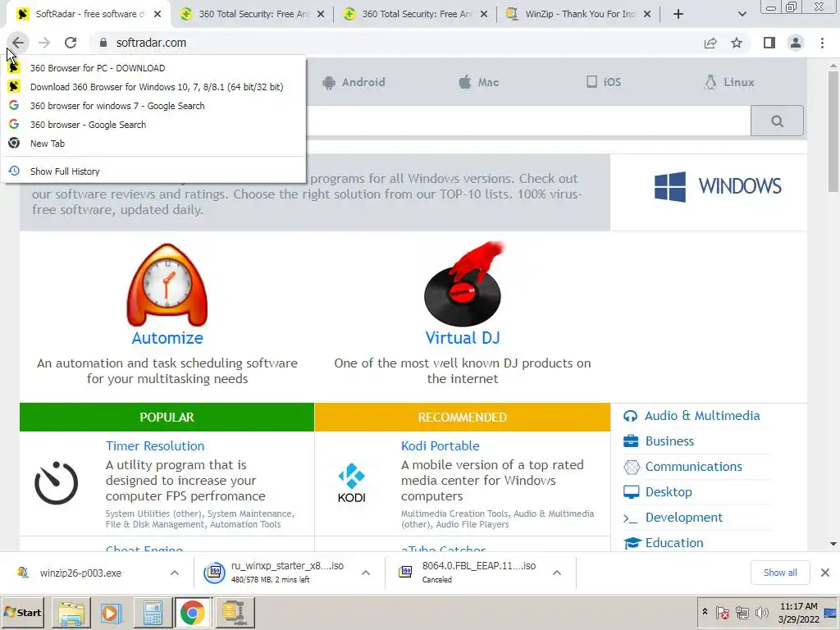Click Show all downloads button

click(780, 573)
